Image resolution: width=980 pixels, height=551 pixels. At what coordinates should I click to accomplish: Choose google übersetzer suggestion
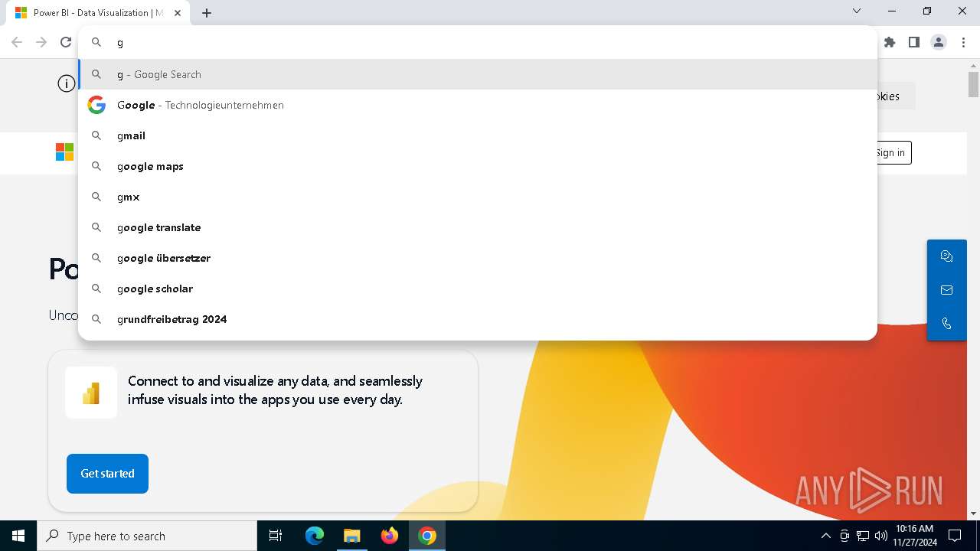point(478,258)
